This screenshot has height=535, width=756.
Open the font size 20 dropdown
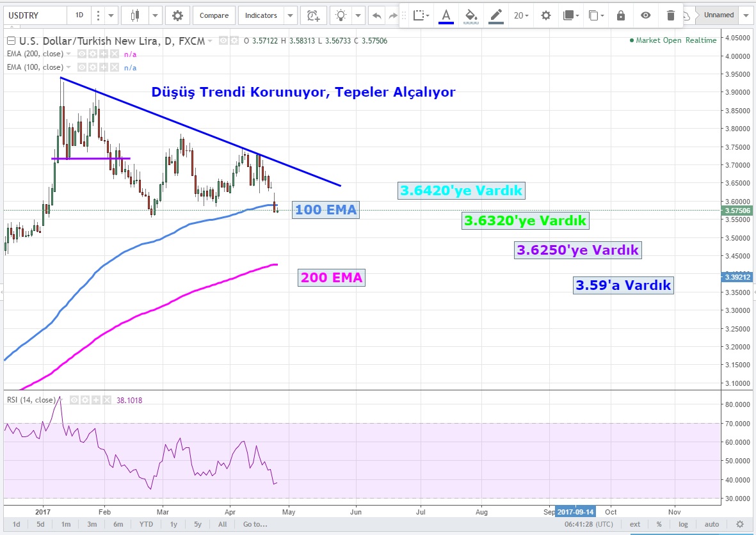(522, 15)
